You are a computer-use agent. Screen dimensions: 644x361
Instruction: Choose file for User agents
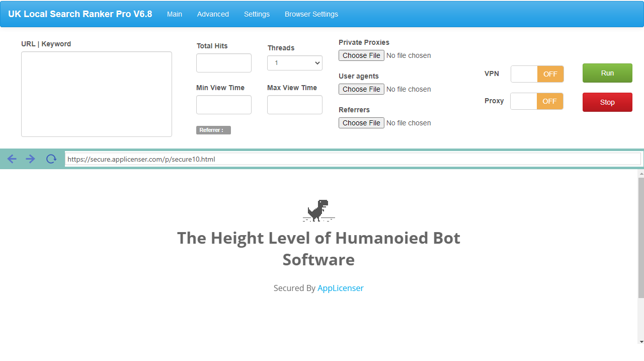361,89
